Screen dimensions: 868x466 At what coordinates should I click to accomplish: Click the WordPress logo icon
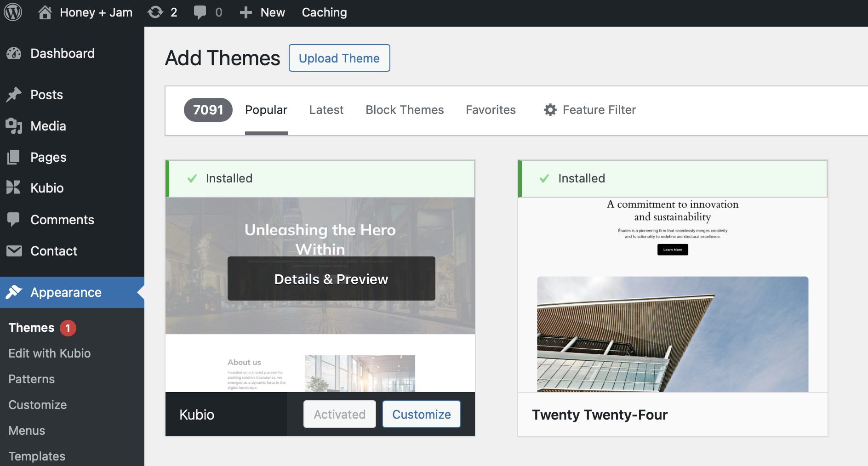click(x=13, y=12)
